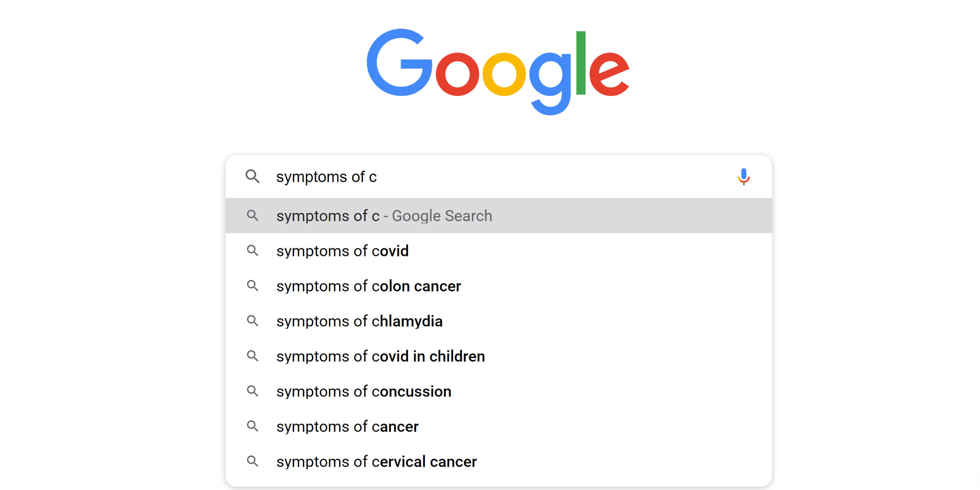The image size is (980, 490).
Task: Click the magnifier icon in search box
Action: (x=253, y=176)
